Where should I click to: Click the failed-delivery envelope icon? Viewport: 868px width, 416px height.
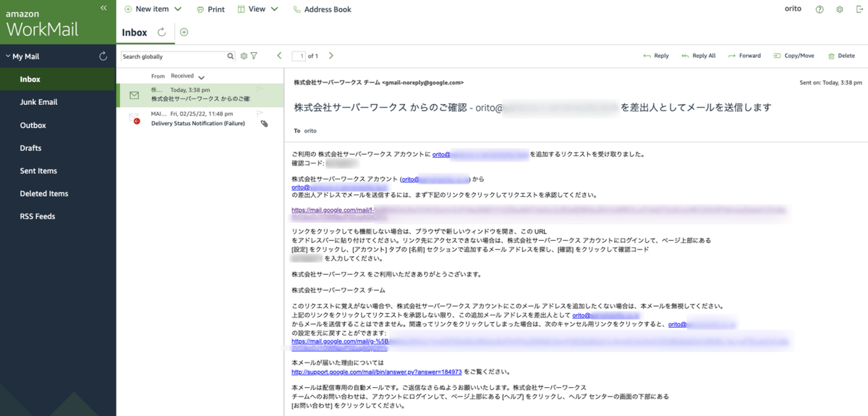(134, 118)
